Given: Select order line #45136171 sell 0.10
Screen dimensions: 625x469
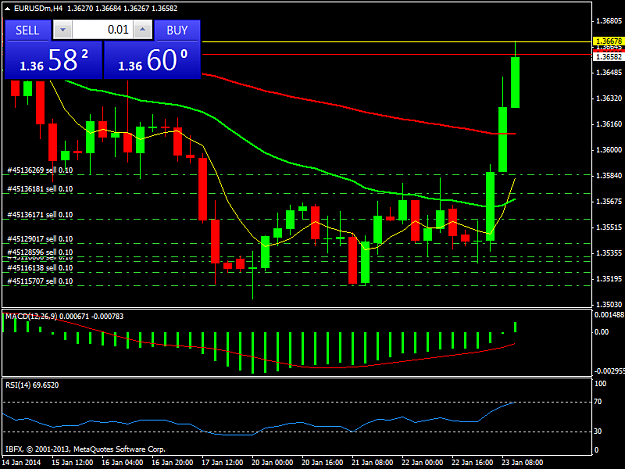Looking at the screenshot, I should click(x=40, y=215).
